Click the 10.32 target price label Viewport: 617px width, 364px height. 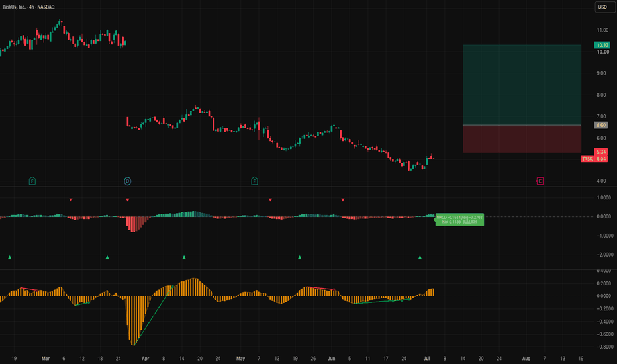tap(602, 45)
